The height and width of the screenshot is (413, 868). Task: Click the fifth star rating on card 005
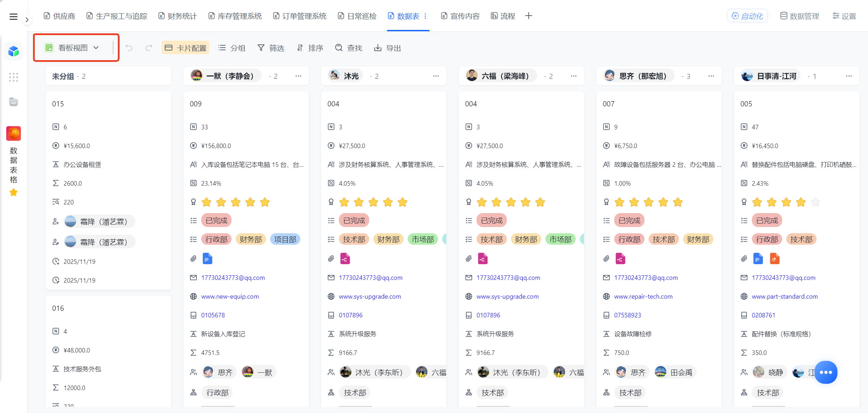click(x=816, y=202)
